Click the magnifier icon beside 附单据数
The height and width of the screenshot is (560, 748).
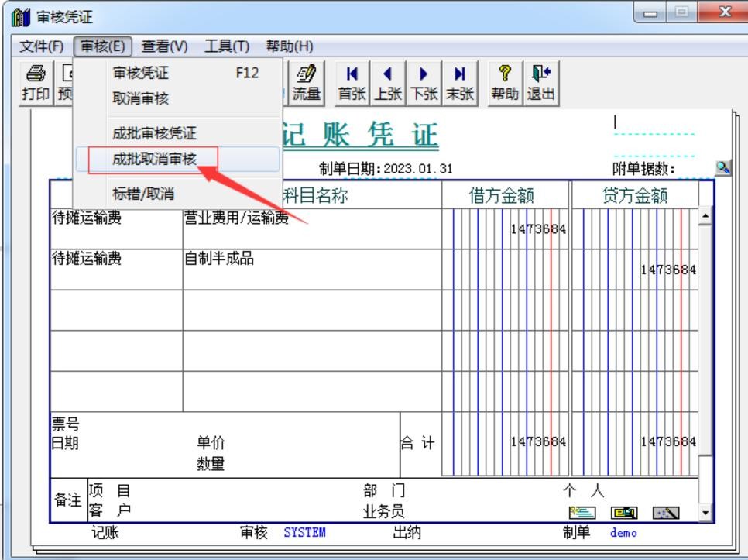tap(723, 167)
